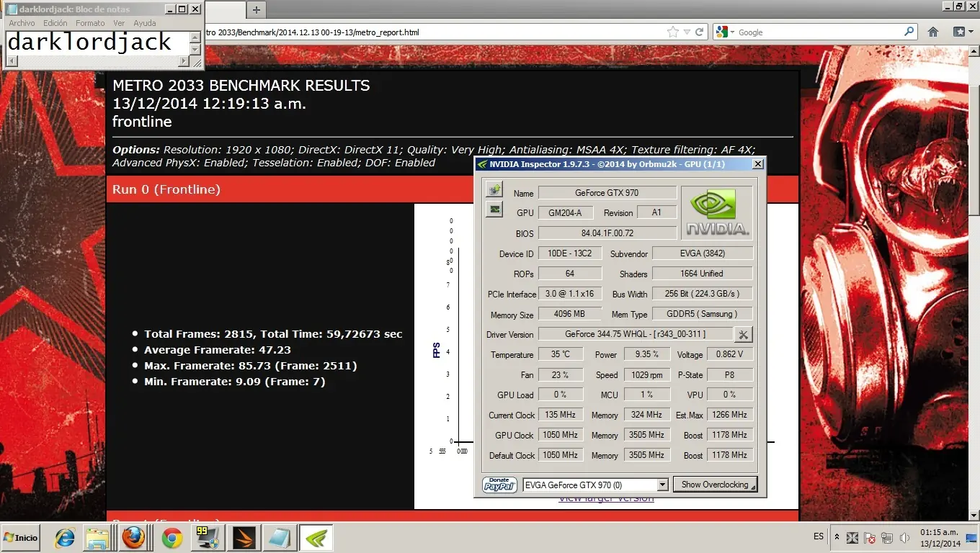
Task: Upload screenshot icon in NVIDIA Inspector
Action: coord(494,190)
